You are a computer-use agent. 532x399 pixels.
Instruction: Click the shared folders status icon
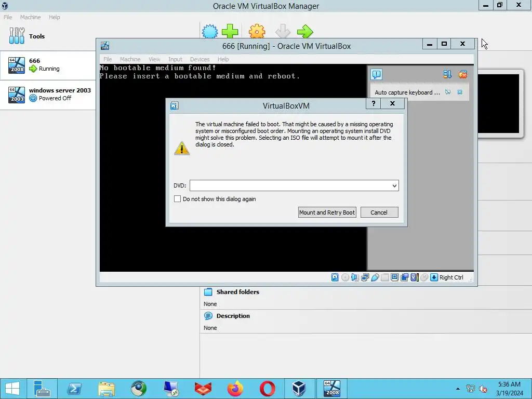pos(385,277)
